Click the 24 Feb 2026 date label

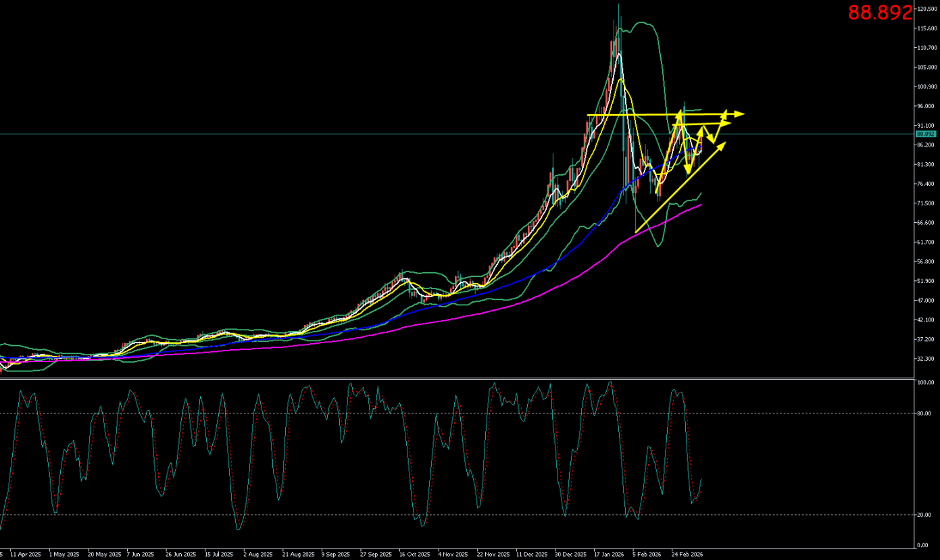click(687, 554)
